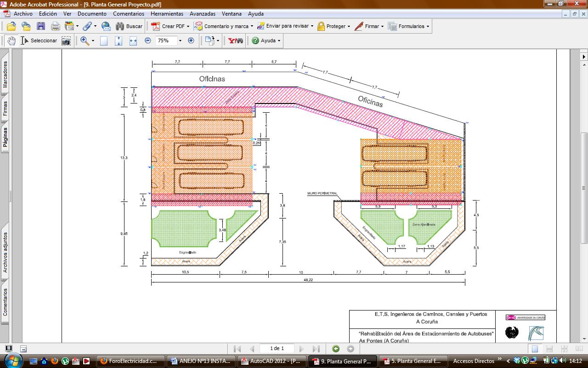The image size is (588, 368).
Task: Click the vertical scrollbar thumb
Action: pyautogui.click(x=584, y=188)
